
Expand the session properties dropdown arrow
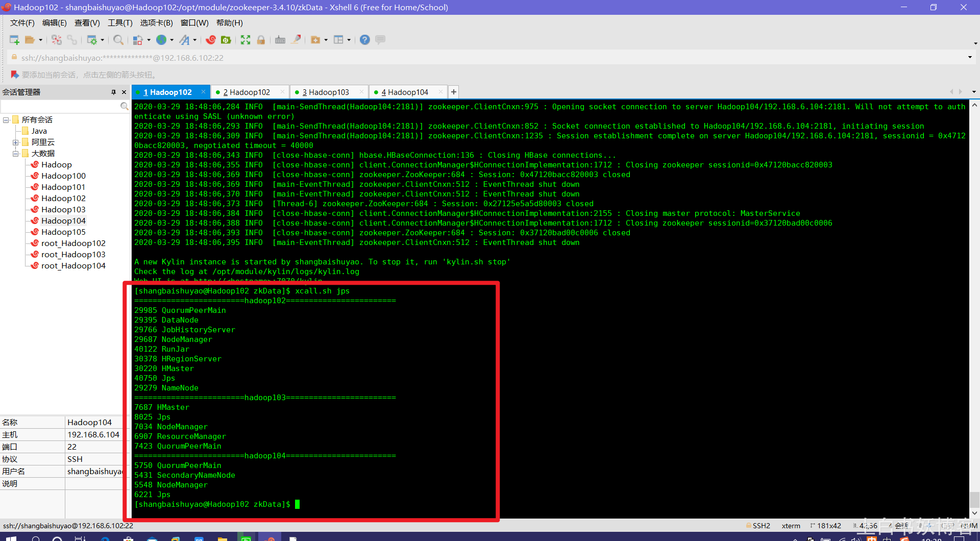tap(103, 40)
